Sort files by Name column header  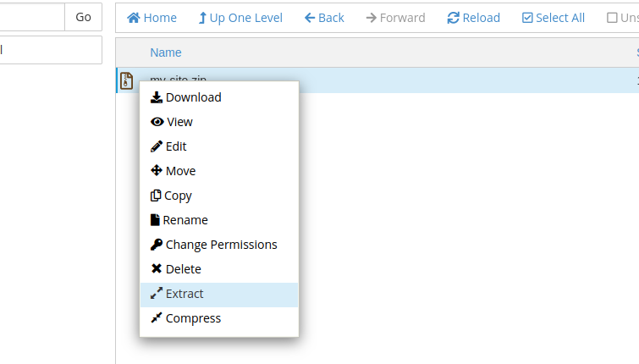[166, 52]
